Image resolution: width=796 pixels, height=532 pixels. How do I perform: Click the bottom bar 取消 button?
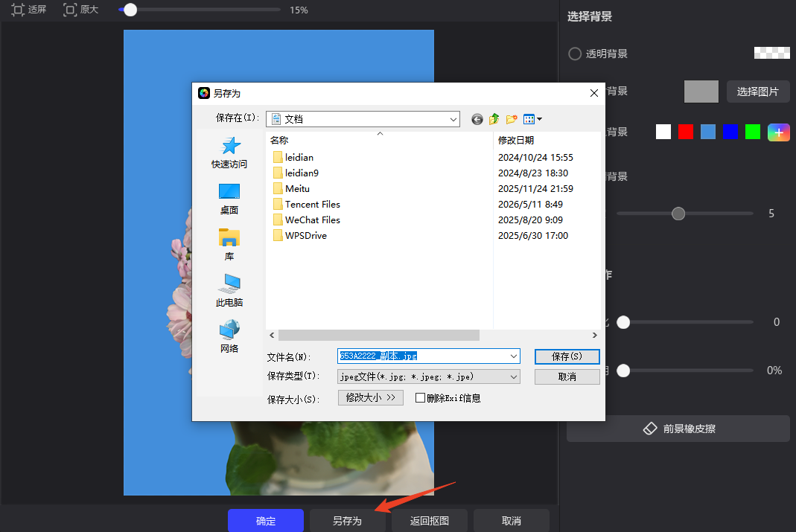(512, 520)
